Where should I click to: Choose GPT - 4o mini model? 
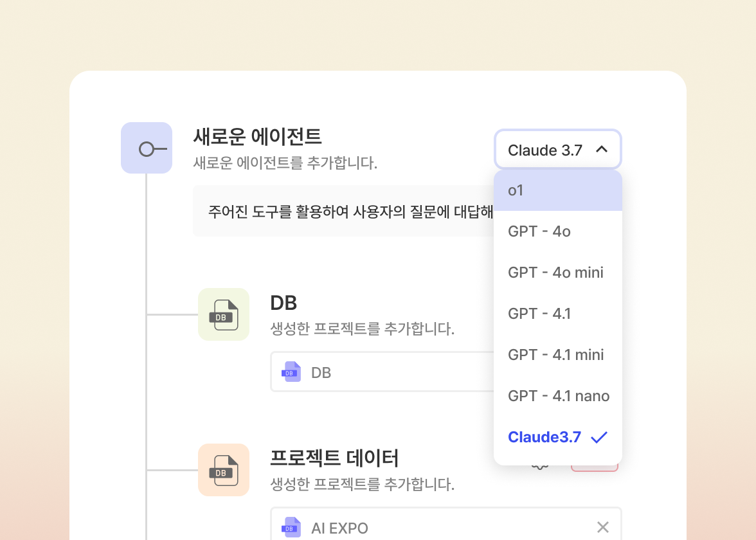click(x=558, y=273)
